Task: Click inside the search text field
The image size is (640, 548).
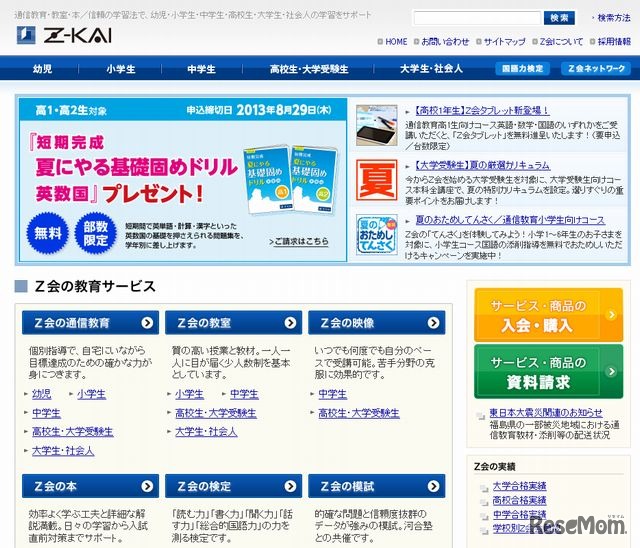Action: [x=477, y=18]
